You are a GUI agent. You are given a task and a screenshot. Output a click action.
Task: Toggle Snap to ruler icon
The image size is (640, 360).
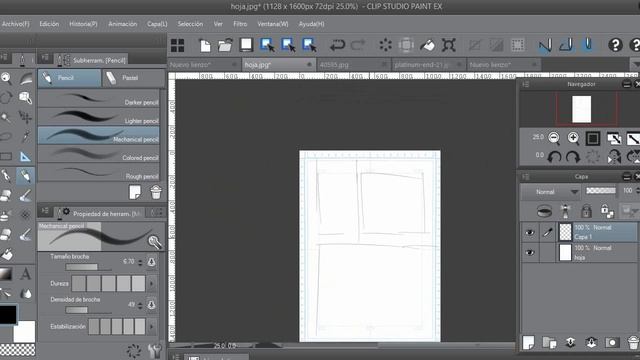tap(545, 45)
